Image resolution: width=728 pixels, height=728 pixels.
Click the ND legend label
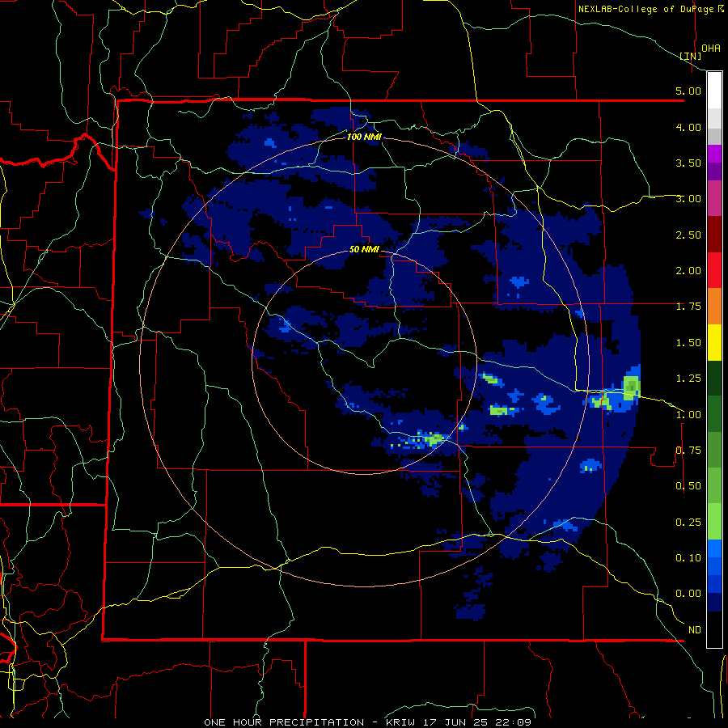click(x=695, y=630)
